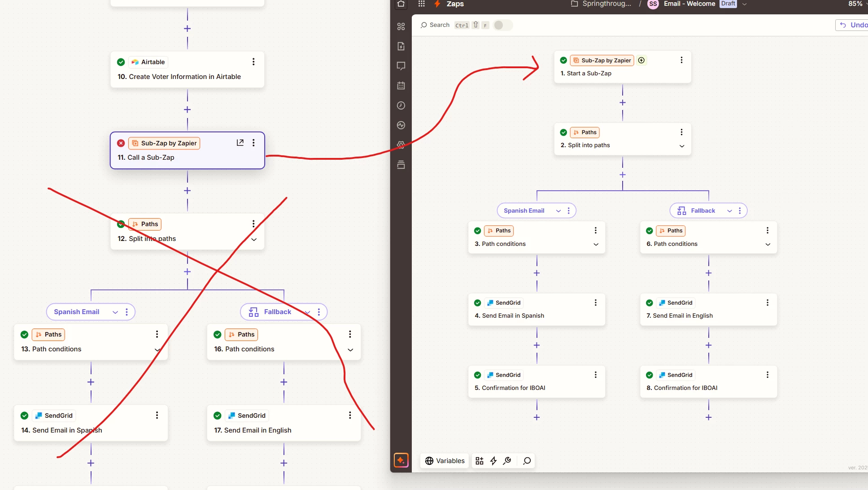Open the status activity icon in sidebar
Screen dimensions: 868x490
(401, 125)
